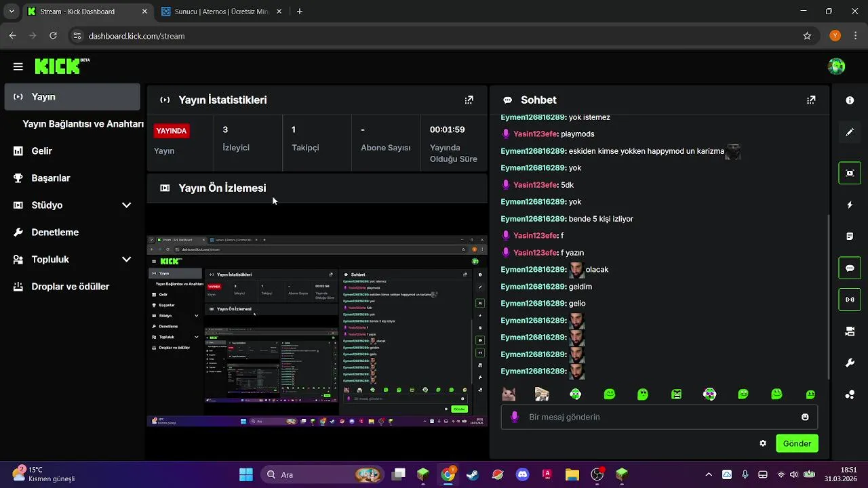Click the username in "Yasin123efe: playmods"

pyautogui.click(x=535, y=134)
